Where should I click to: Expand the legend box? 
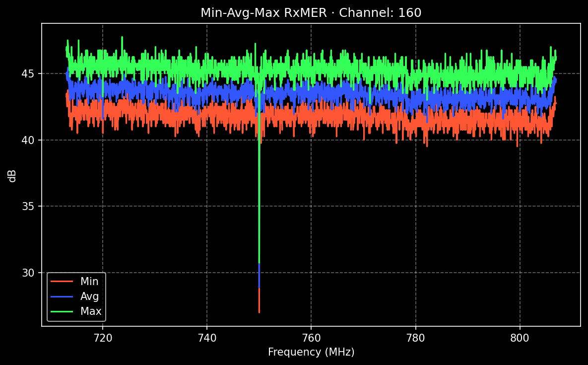[75, 296]
